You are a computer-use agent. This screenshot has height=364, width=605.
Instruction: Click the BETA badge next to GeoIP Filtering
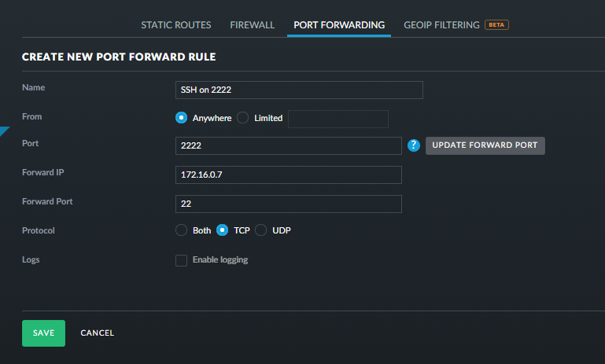(x=496, y=25)
